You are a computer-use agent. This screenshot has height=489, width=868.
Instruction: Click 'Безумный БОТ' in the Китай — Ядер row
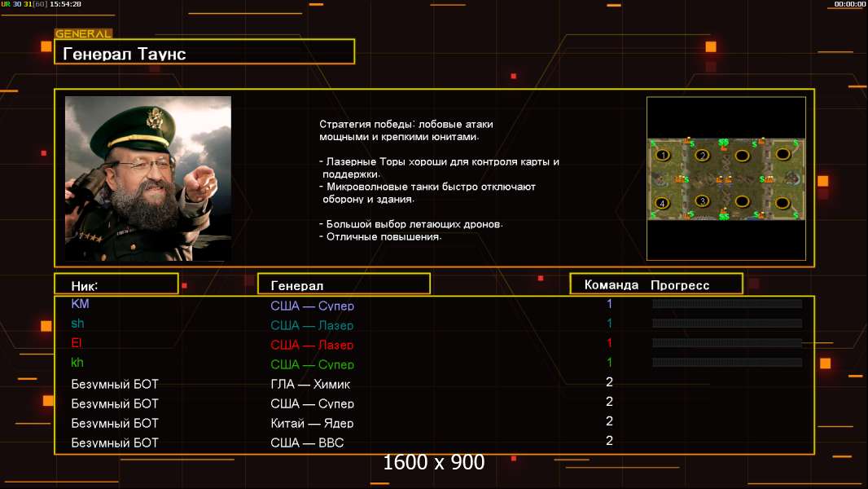point(115,423)
